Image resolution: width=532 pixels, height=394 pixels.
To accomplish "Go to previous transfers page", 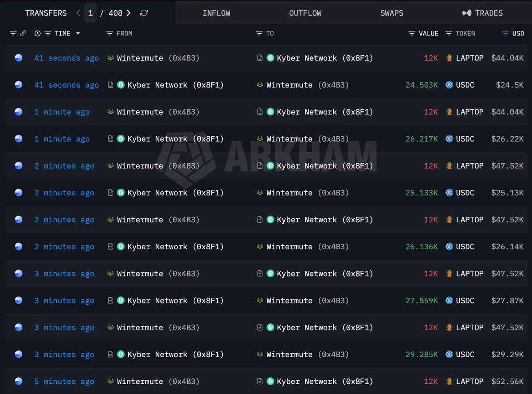I will click(x=78, y=13).
